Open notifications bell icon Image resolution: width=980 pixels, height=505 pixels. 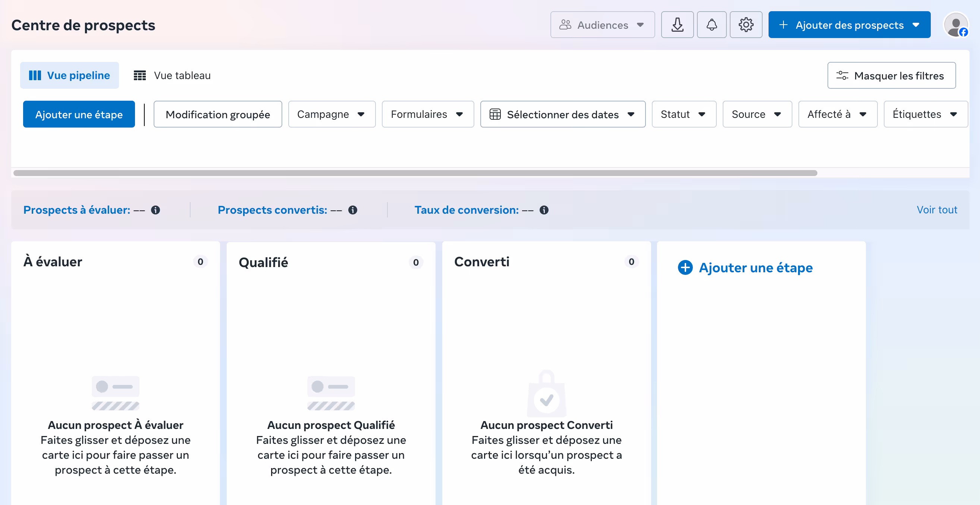pos(712,25)
